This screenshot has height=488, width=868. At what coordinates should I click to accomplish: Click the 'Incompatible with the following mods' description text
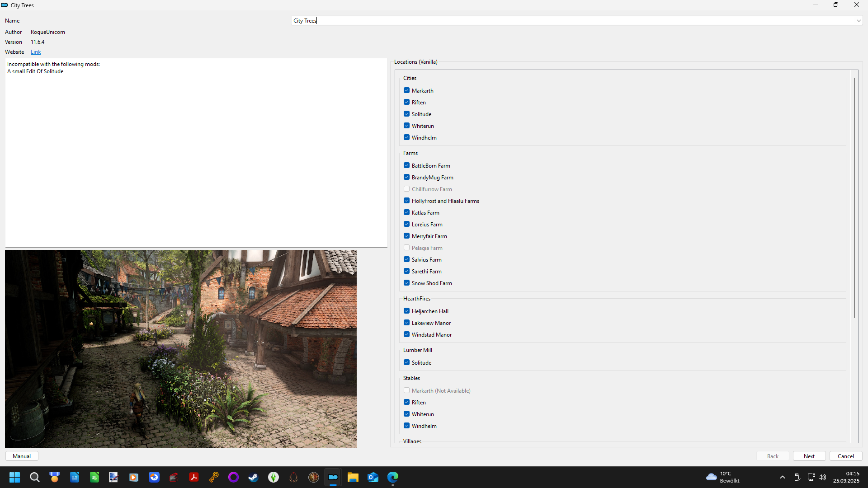pyautogui.click(x=53, y=64)
